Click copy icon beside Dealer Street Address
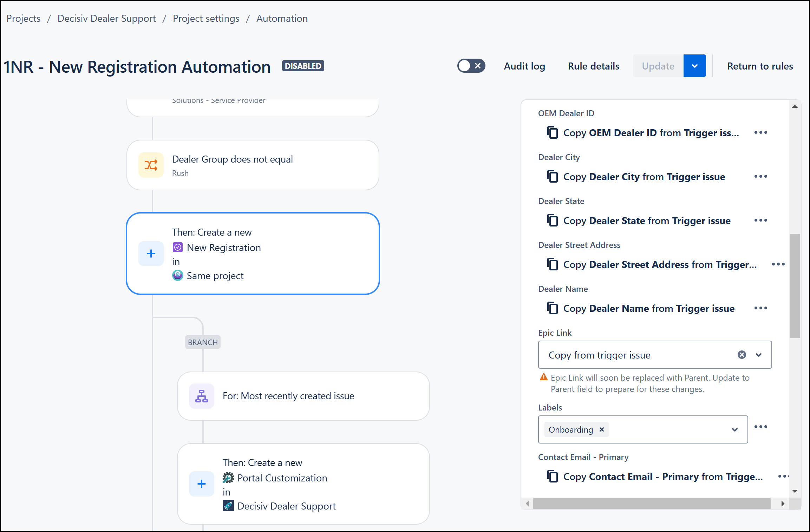 coord(553,264)
